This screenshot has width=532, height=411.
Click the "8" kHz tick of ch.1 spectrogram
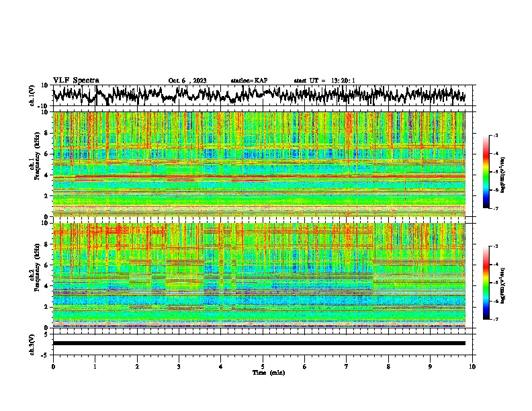click(x=46, y=133)
